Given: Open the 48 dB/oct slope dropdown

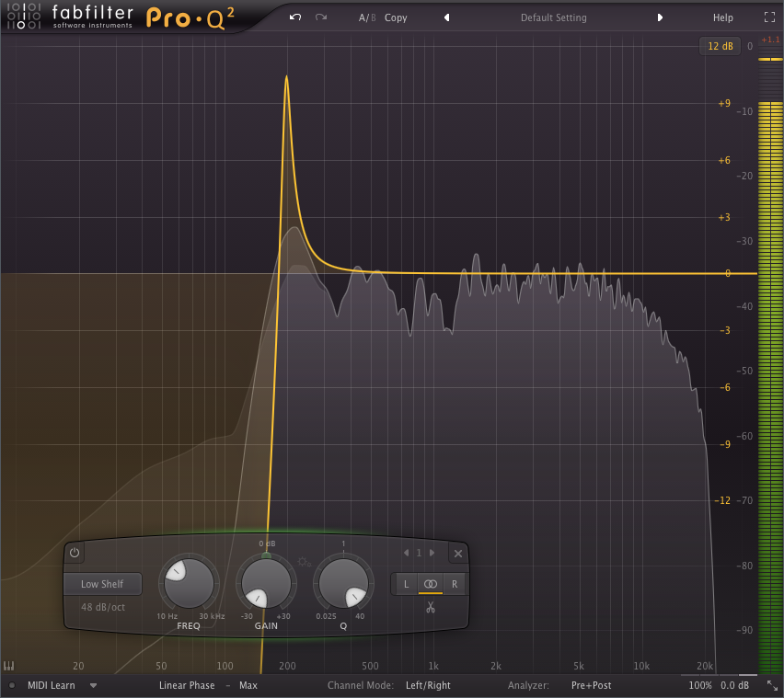Looking at the screenshot, I should (x=102, y=607).
